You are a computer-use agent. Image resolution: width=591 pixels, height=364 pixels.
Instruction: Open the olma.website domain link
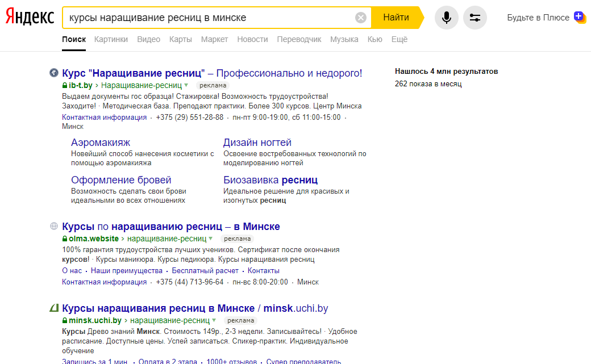pyautogui.click(x=93, y=239)
